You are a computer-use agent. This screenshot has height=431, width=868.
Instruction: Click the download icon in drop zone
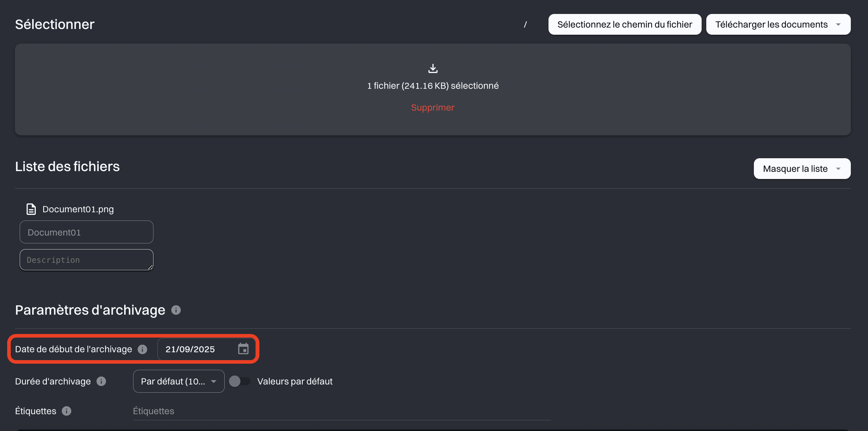coord(433,68)
